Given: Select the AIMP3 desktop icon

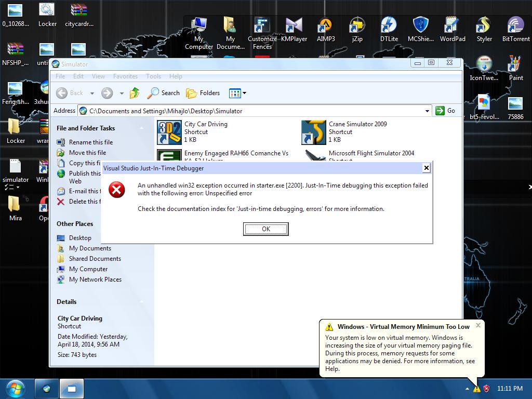Looking at the screenshot, I should [326, 30].
